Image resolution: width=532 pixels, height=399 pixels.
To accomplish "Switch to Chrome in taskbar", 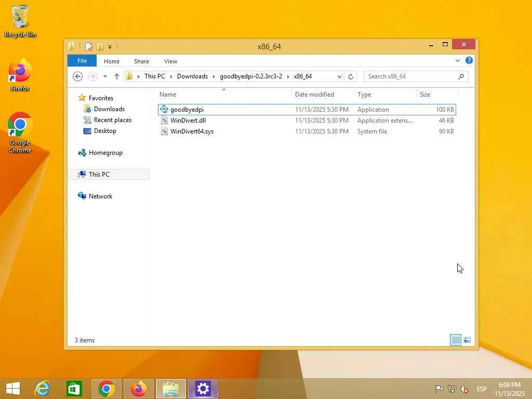I will point(106,389).
